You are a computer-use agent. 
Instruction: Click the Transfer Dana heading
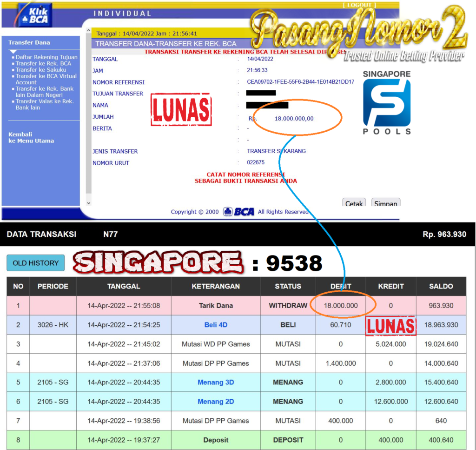[29, 42]
